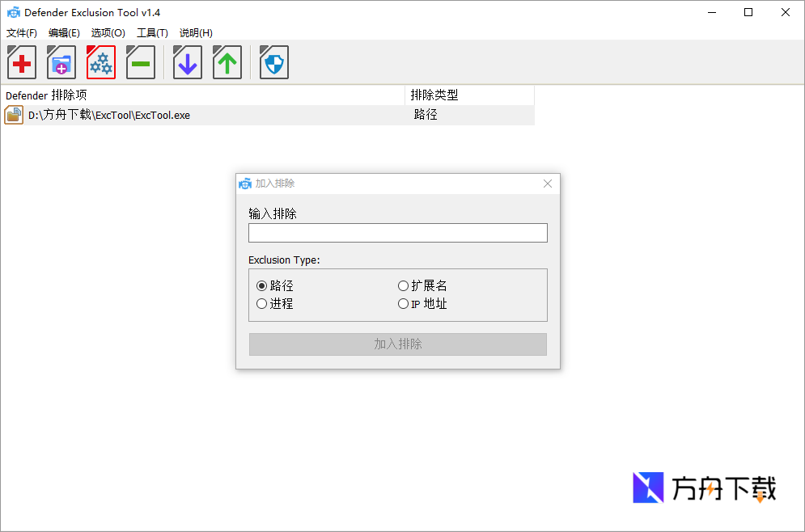Click the 输入排除 text input field
Image resolution: width=805 pixels, height=532 pixels.
tap(397, 233)
